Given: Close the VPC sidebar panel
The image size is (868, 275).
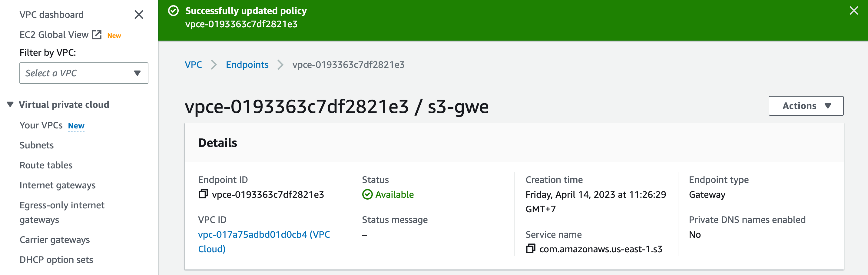Looking at the screenshot, I should point(138,15).
